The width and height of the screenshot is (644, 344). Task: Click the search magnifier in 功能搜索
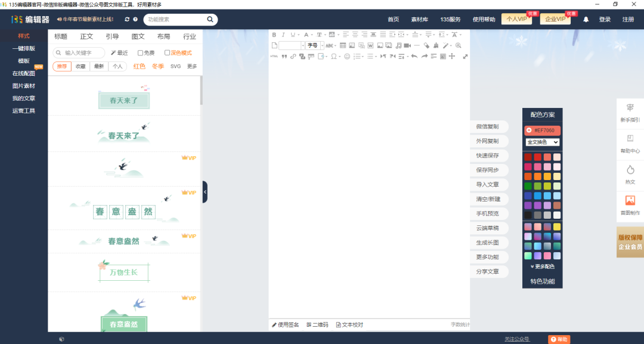click(210, 19)
